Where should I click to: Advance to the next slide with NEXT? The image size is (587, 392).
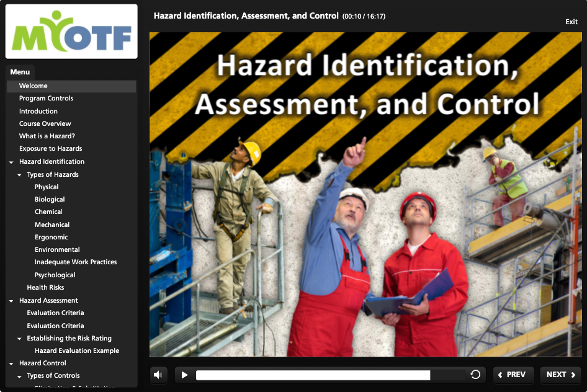tap(560, 375)
